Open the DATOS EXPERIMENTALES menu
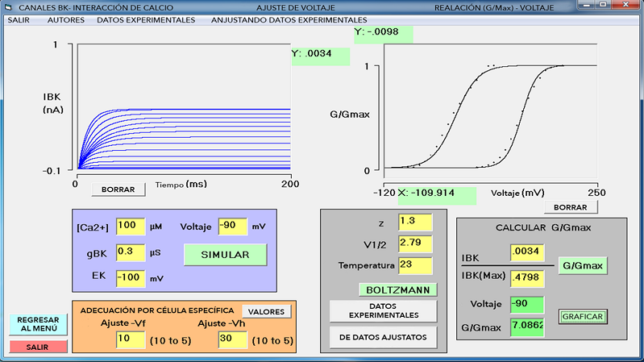644x362 pixels. [x=145, y=19]
